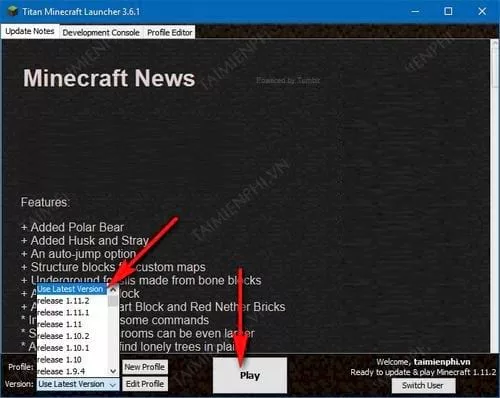Select Use Latest Version in the list

[x=72, y=289]
